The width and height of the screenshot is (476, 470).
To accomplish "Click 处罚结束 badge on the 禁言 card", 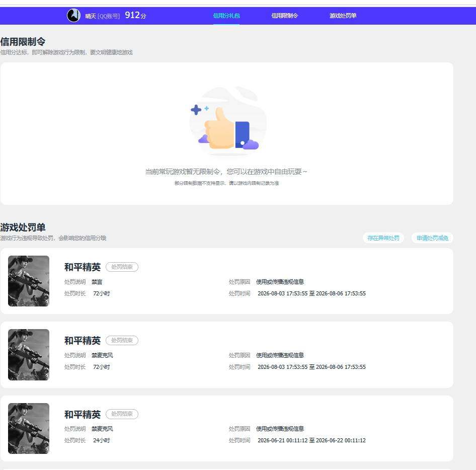I will click(x=122, y=267).
